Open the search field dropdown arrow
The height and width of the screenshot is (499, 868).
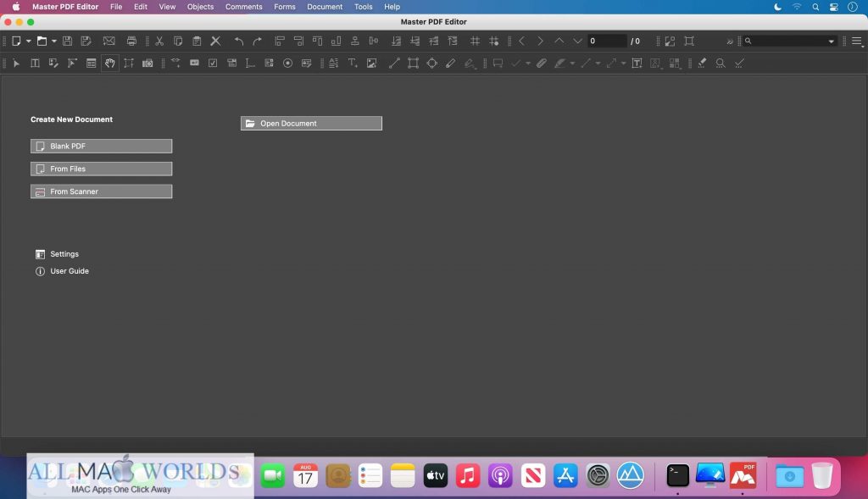(831, 42)
